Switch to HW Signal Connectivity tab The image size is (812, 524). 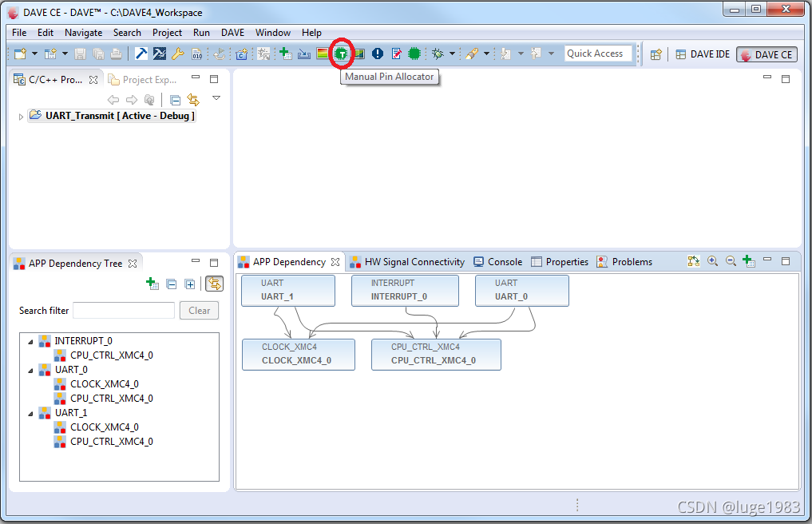(407, 262)
